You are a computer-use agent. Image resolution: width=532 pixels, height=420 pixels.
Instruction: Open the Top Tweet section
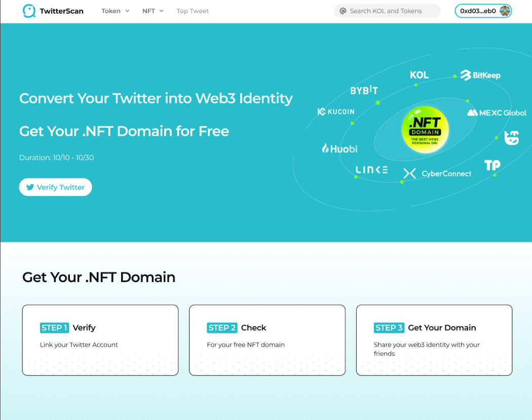(193, 11)
